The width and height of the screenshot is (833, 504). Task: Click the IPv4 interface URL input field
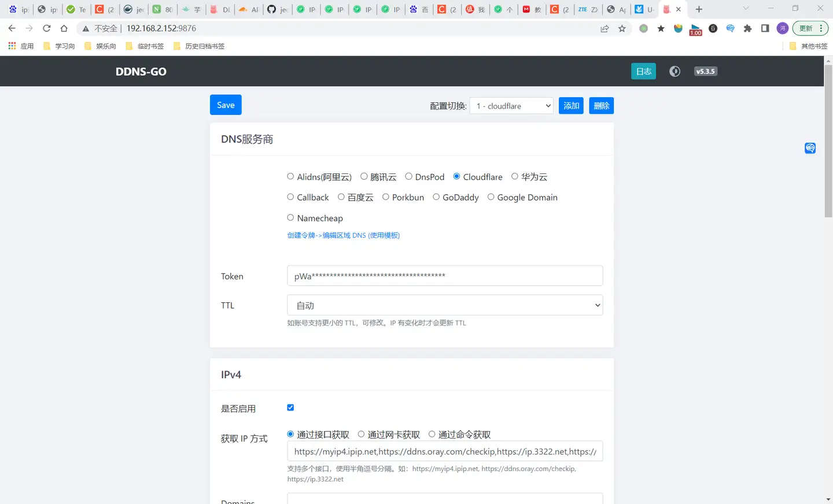pos(445,451)
